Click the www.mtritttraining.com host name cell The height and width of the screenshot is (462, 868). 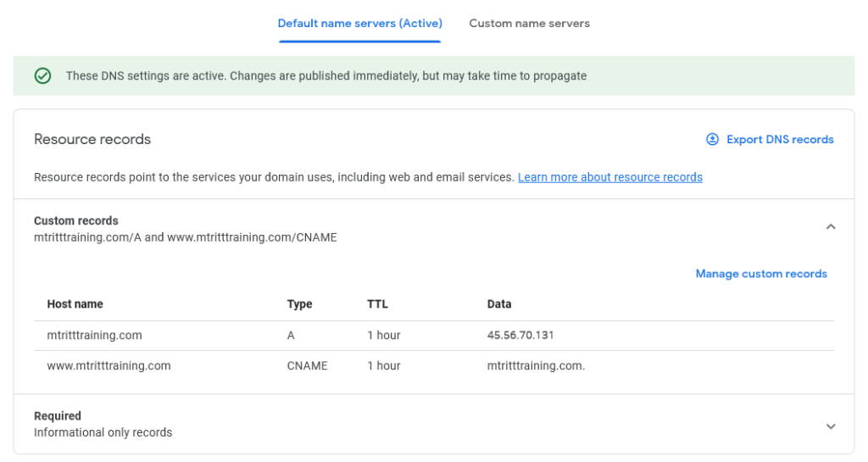tap(108, 366)
